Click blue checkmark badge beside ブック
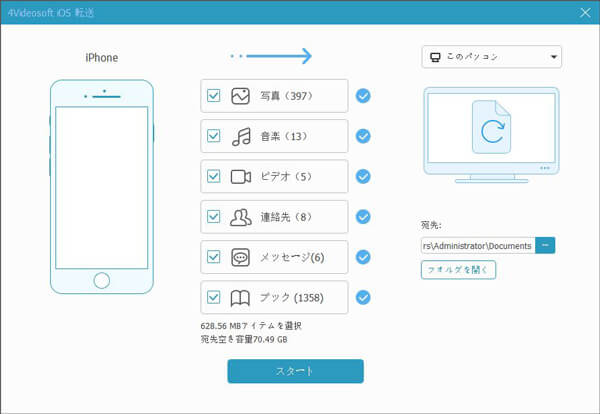Image resolution: width=600 pixels, height=414 pixels. click(x=363, y=297)
